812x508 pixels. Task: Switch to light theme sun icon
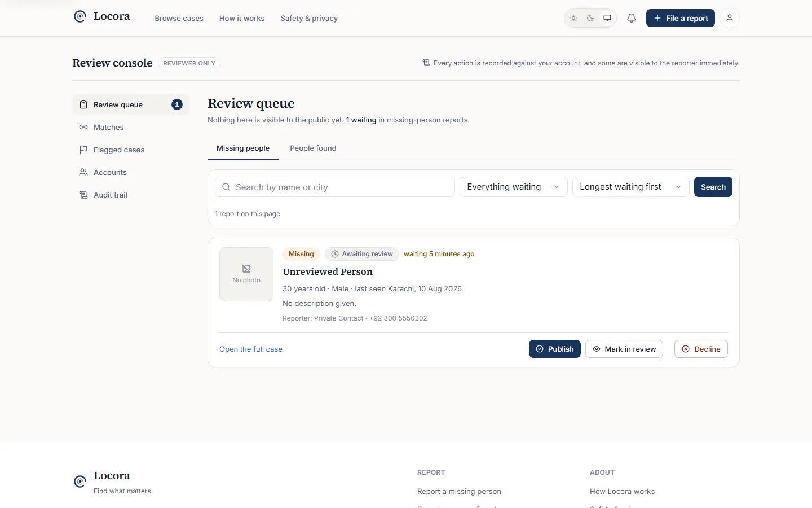573,18
